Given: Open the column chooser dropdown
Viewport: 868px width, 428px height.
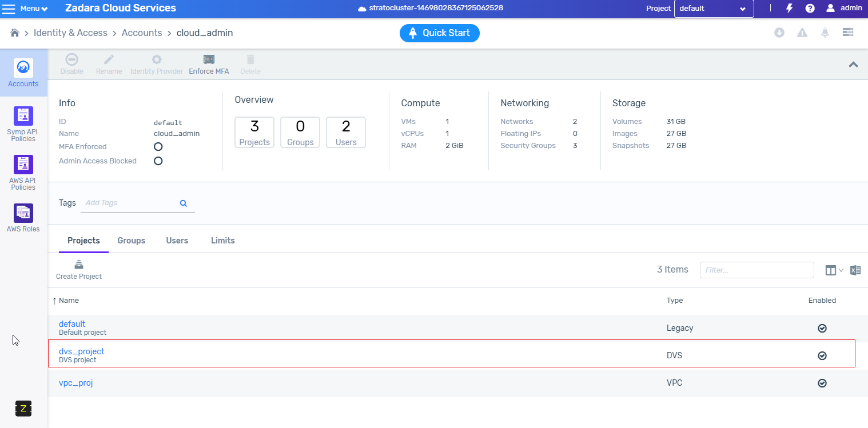Looking at the screenshot, I should tap(834, 270).
